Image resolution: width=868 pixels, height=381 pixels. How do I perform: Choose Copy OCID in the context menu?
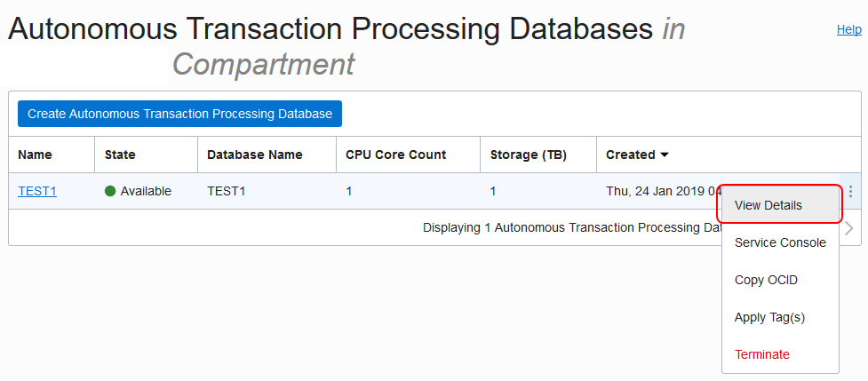coord(766,280)
